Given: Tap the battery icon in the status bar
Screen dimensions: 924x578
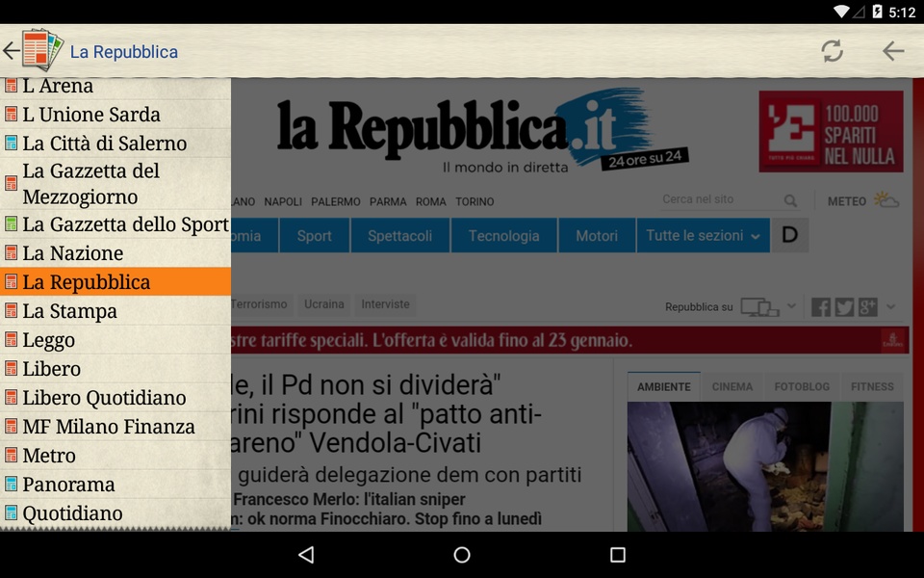Looking at the screenshot, I should 877,12.
